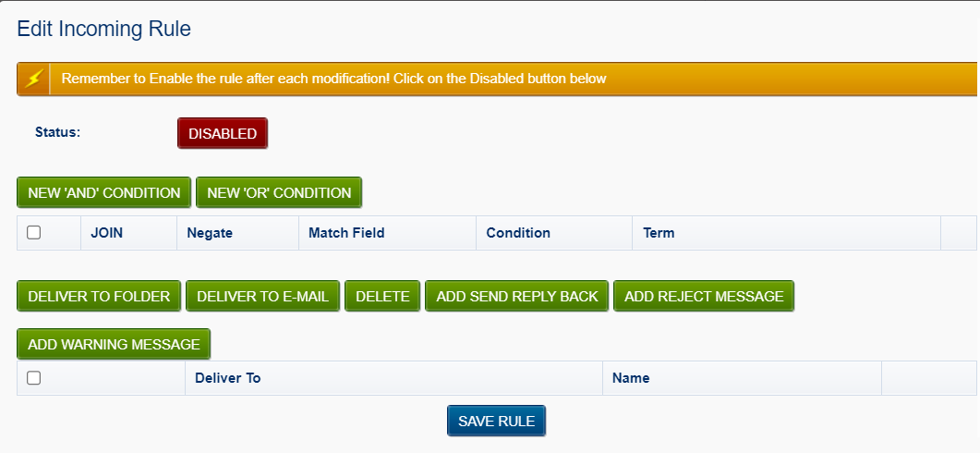
Task: Click the green DELETE action button
Action: coord(382,296)
